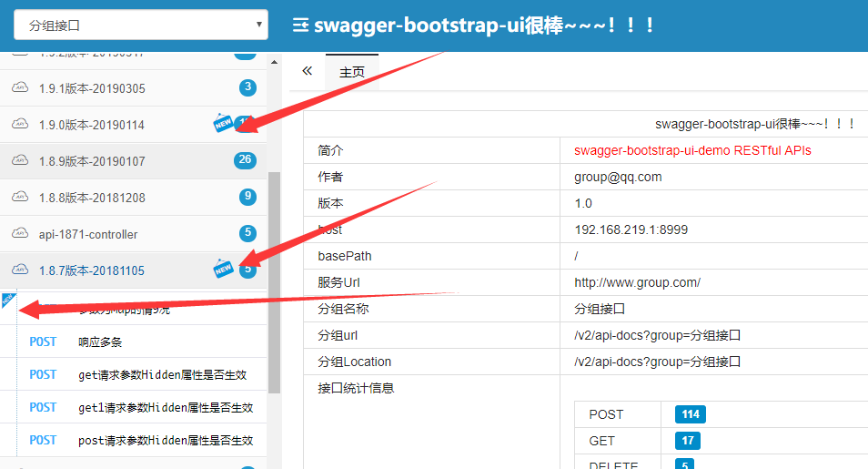Collapse the 1.8.7版本-20181105 group
The height and width of the screenshot is (469, 868).
(x=91, y=270)
